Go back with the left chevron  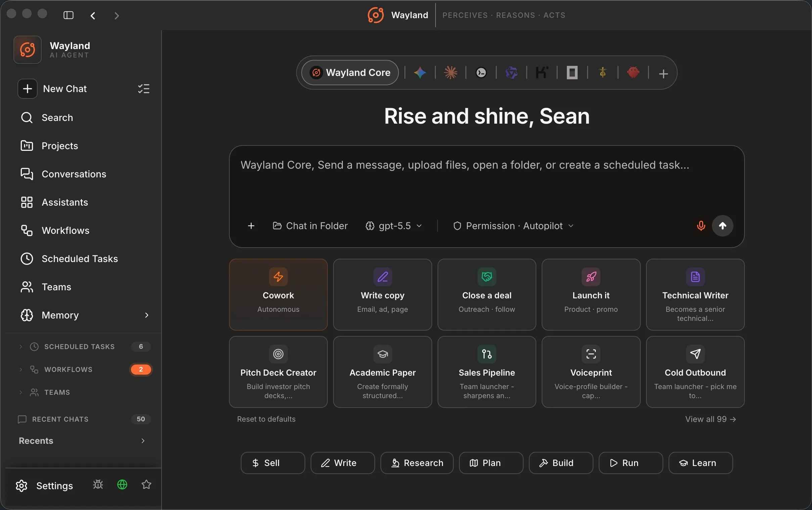(x=93, y=15)
